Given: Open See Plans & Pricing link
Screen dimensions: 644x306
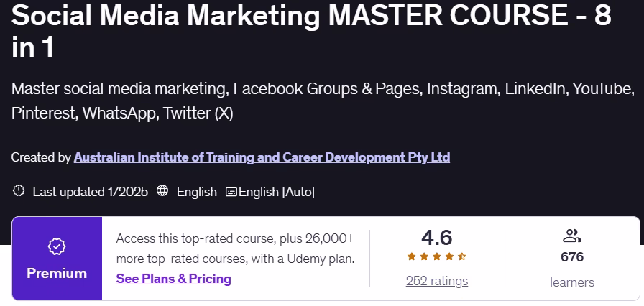Looking at the screenshot, I should [173, 279].
